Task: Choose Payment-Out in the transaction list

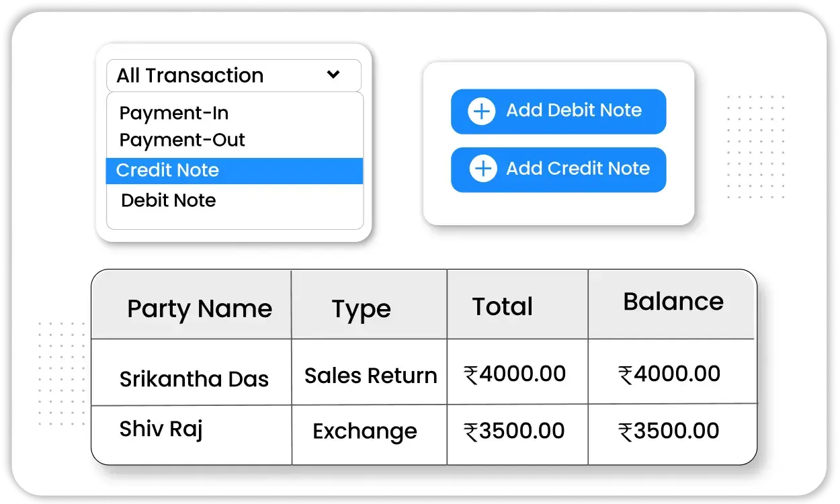Action: 182,140
